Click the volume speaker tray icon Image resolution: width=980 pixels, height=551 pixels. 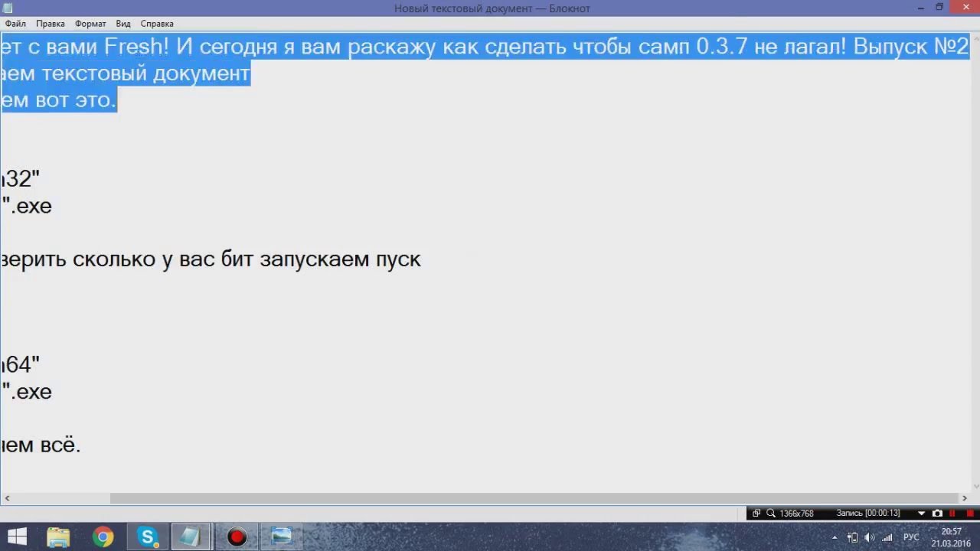(x=870, y=537)
